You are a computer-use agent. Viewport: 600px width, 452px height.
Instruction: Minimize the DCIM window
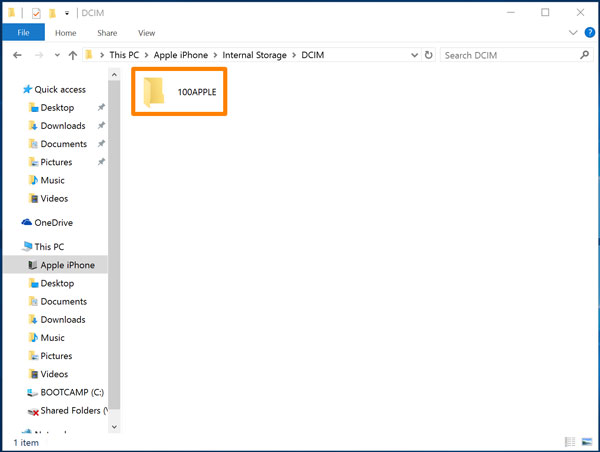(x=510, y=13)
